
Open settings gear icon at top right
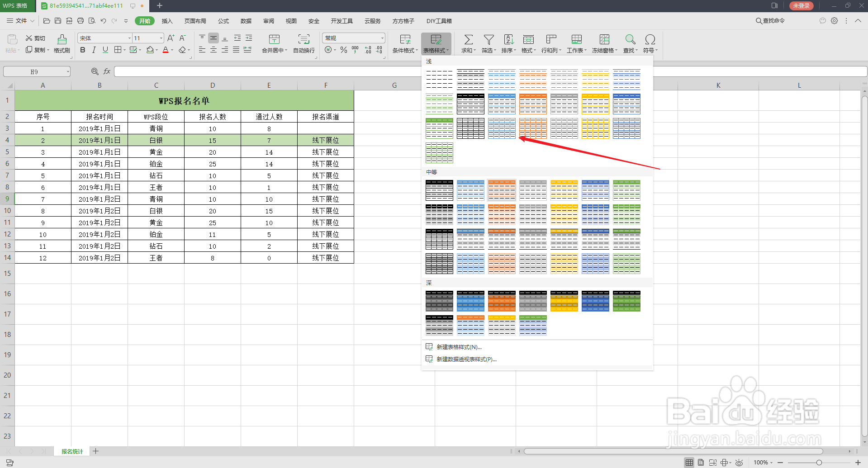click(835, 21)
